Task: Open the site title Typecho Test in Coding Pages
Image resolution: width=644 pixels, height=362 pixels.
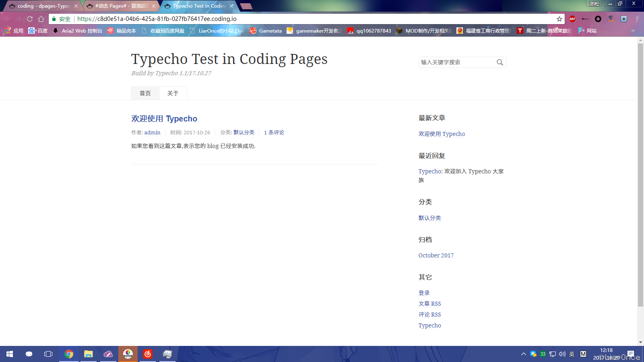Action: tap(229, 59)
